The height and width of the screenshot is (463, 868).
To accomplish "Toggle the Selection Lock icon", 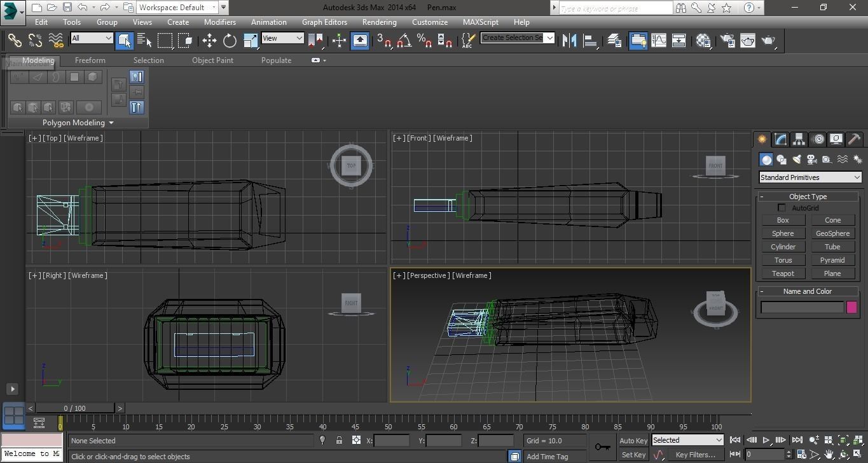I will pyautogui.click(x=339, y=440).
